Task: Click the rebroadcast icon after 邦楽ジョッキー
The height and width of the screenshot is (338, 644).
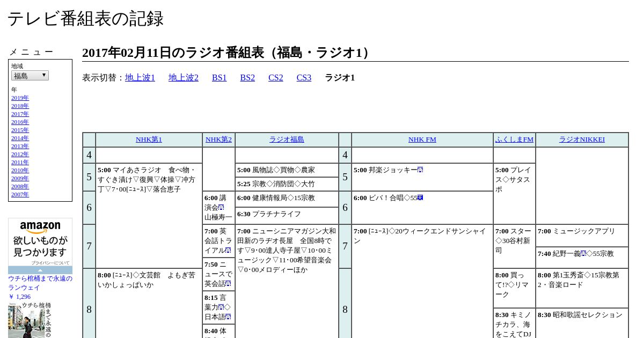Action: 420,170
